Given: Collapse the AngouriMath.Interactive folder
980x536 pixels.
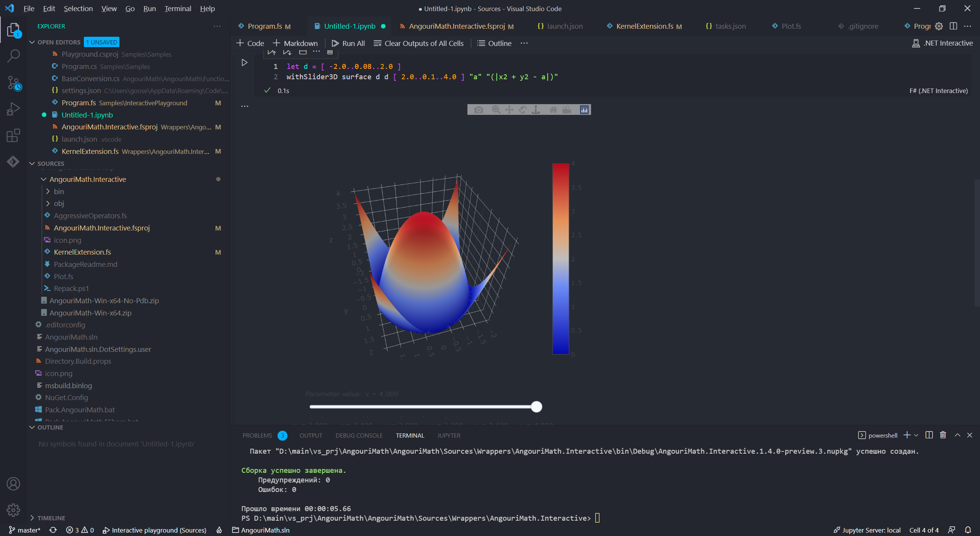Looking at the screenshot, I should pyautogui.click(x=87, y=179).
